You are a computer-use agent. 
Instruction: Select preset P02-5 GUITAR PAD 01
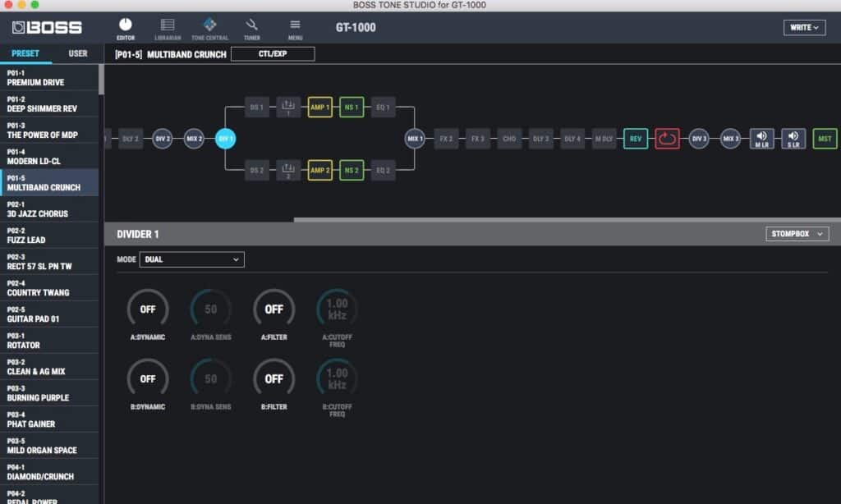pos(49,314)
